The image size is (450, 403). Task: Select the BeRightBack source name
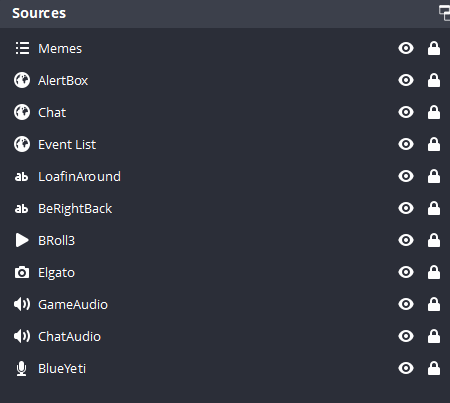(x=75, y=209)
